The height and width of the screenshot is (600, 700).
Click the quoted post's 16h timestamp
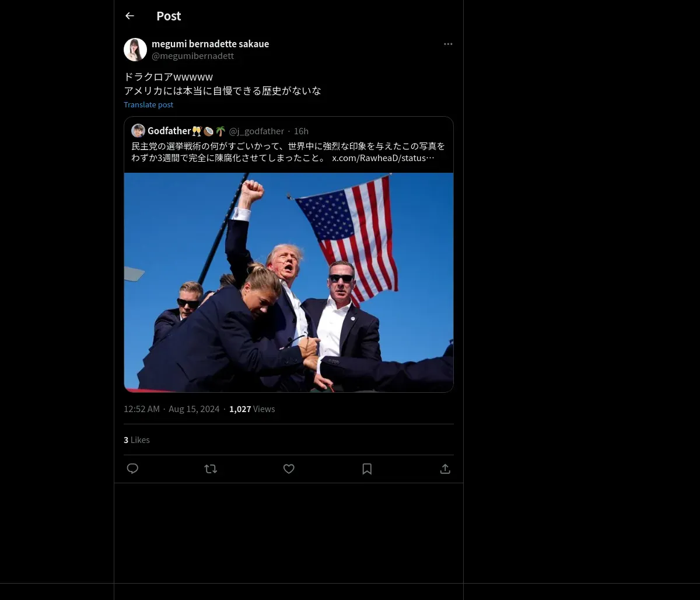click(301, 131)
